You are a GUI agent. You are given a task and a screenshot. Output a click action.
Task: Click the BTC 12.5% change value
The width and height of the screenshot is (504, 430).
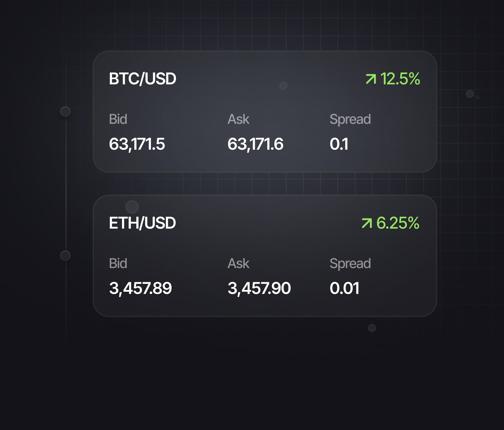pyautogui.click(x=400, y=79)
